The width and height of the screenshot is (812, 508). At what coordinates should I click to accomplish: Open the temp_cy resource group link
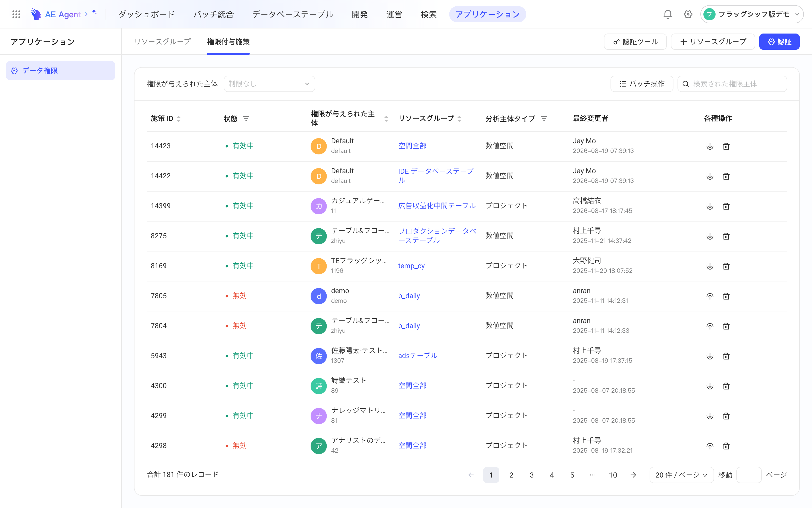pos(411,266)
